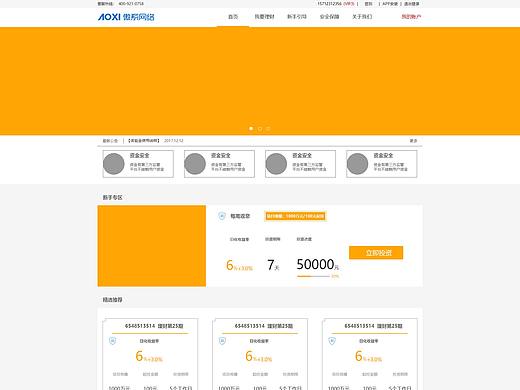
Task: Select the second banner carousel dot
Action: [x=260, y=128]
